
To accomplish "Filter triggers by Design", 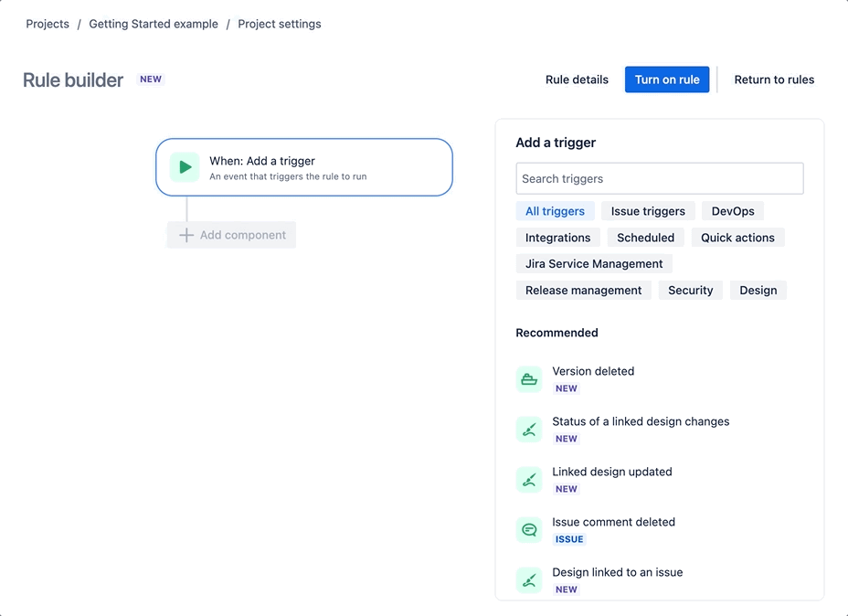I will pos(758,291).
